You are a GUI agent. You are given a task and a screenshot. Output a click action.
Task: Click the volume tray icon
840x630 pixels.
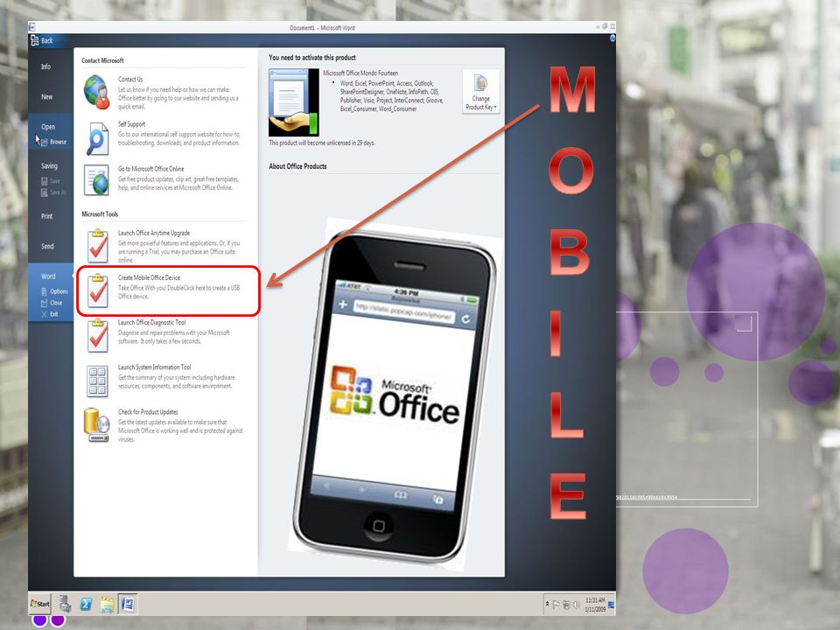point(577,605)
